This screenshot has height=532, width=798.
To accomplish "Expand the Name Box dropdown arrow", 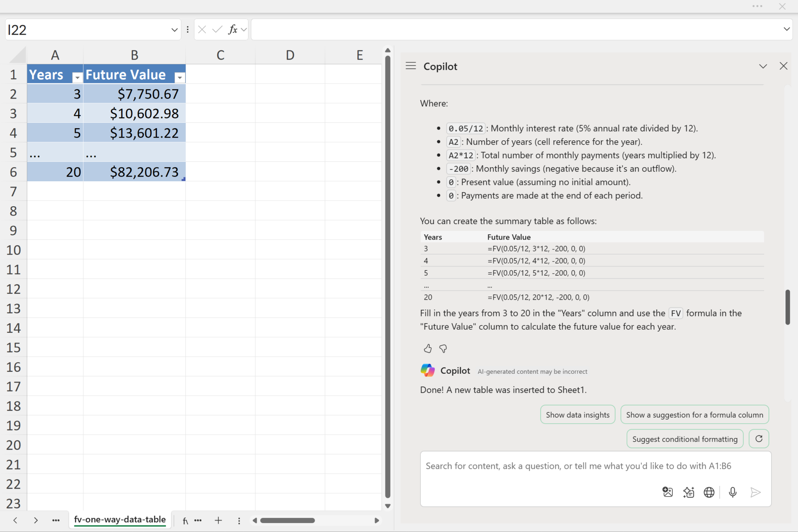I will [x=174, y=30].
